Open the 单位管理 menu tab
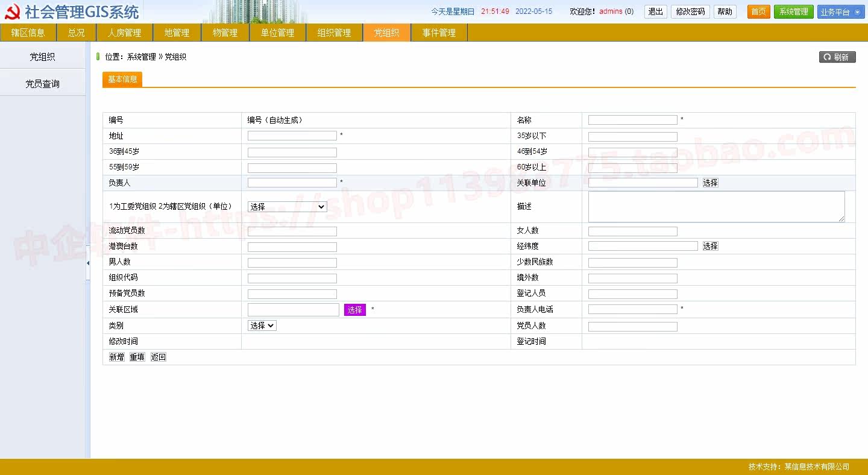Image resolution: width=868 pixels, height=475 pixels. coord(278,33)
